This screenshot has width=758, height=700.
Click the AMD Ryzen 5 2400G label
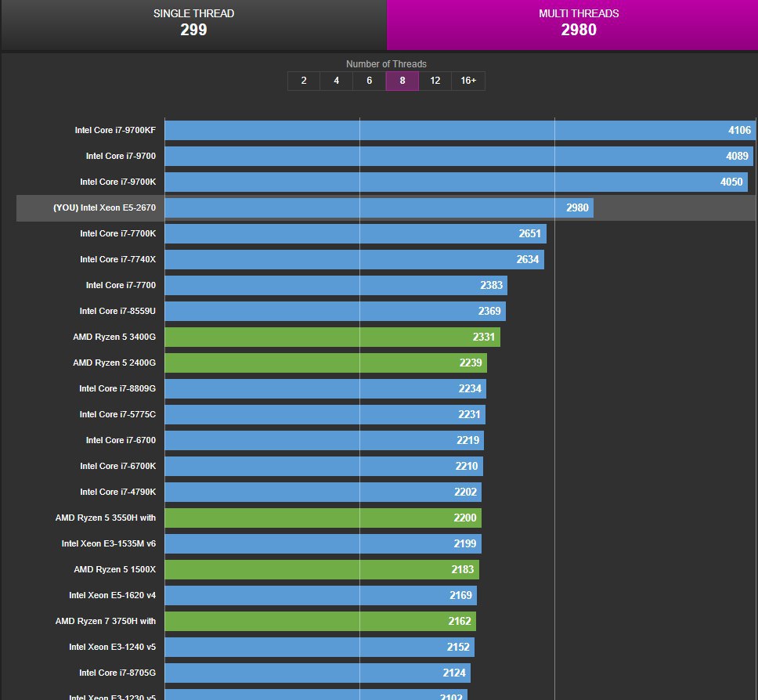[x=114, y=363]
